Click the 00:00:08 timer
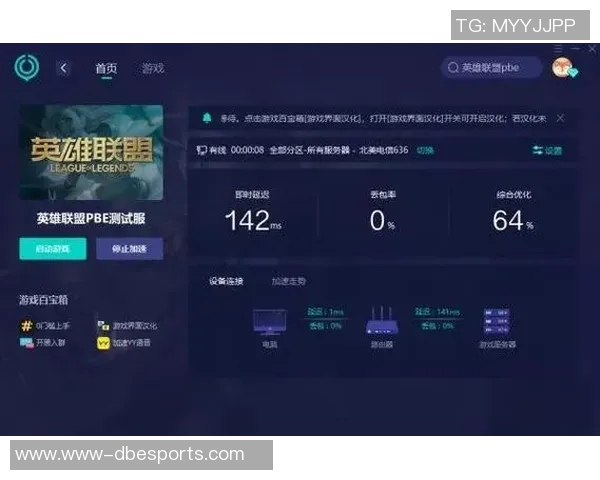 click(x=247, y=150)
